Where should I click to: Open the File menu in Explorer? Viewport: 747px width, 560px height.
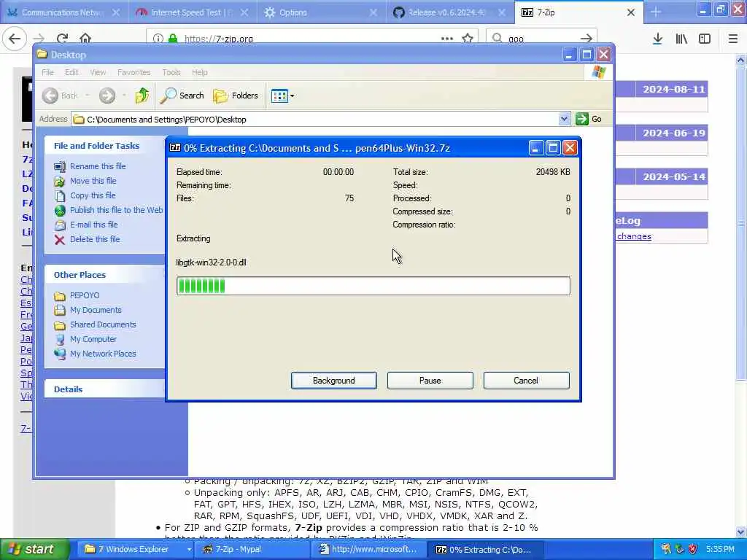[47, 72]
